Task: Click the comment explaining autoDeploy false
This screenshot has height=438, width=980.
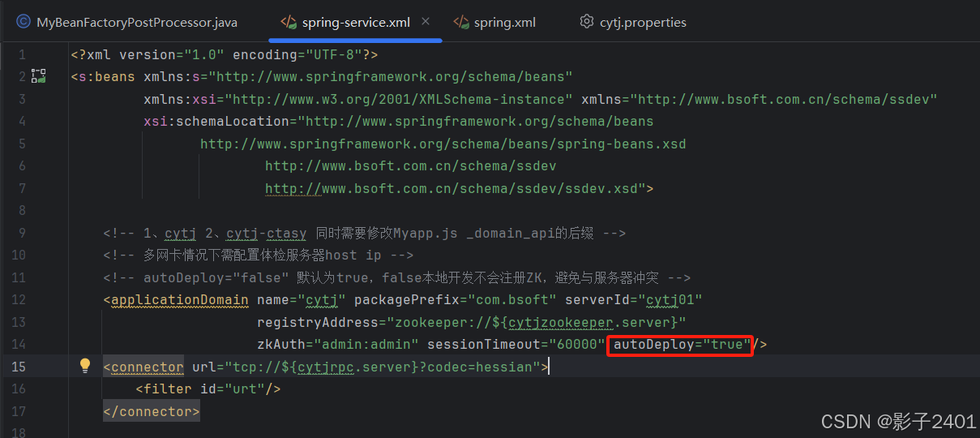Action: pos(397,277)
